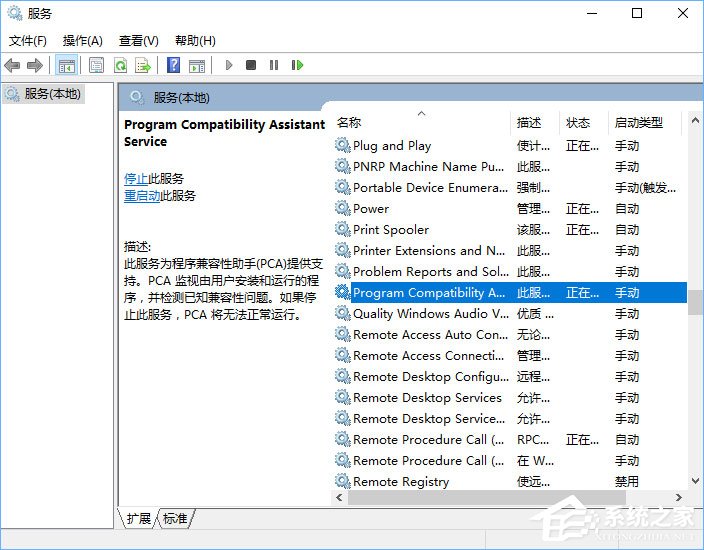Image resolution: width=704 pixels, height=550 pixels.
Task: Switch to the 标准 tab
Action: (175, 519)
